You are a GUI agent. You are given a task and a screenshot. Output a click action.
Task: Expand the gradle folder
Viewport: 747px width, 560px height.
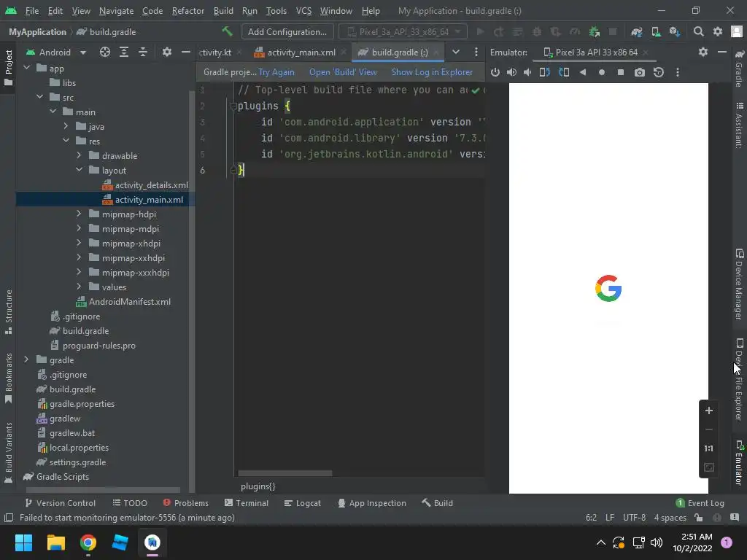(x=27, y=359)
